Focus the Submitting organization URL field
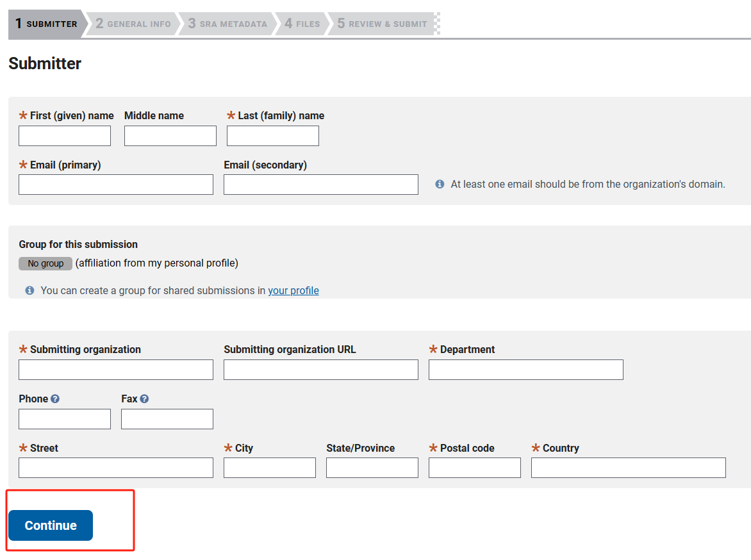This screenshot has height=560, width=751. [321, 369]
